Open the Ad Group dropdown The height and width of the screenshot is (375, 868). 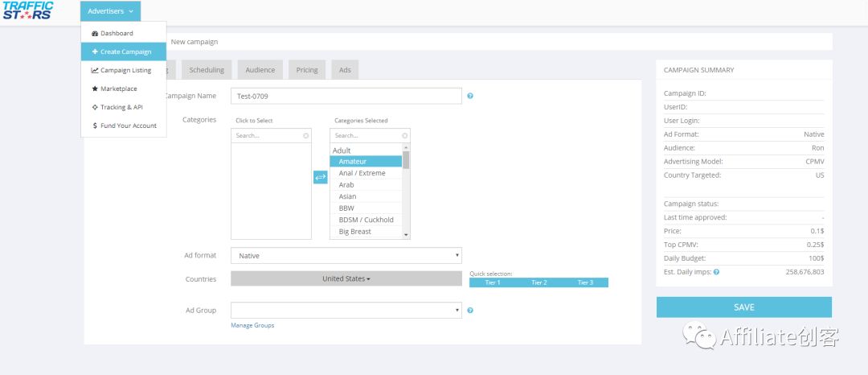(x=346, y=310)
